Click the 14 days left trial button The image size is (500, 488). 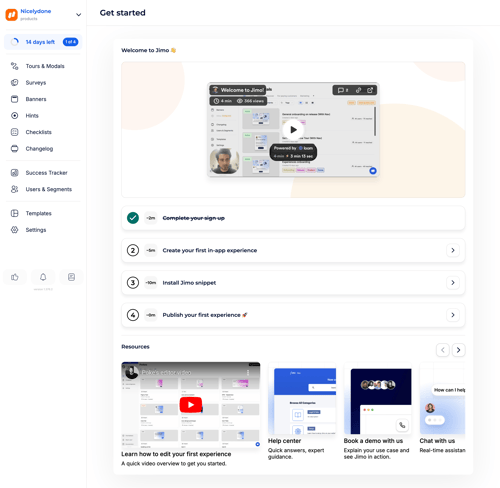coord(43,42)
